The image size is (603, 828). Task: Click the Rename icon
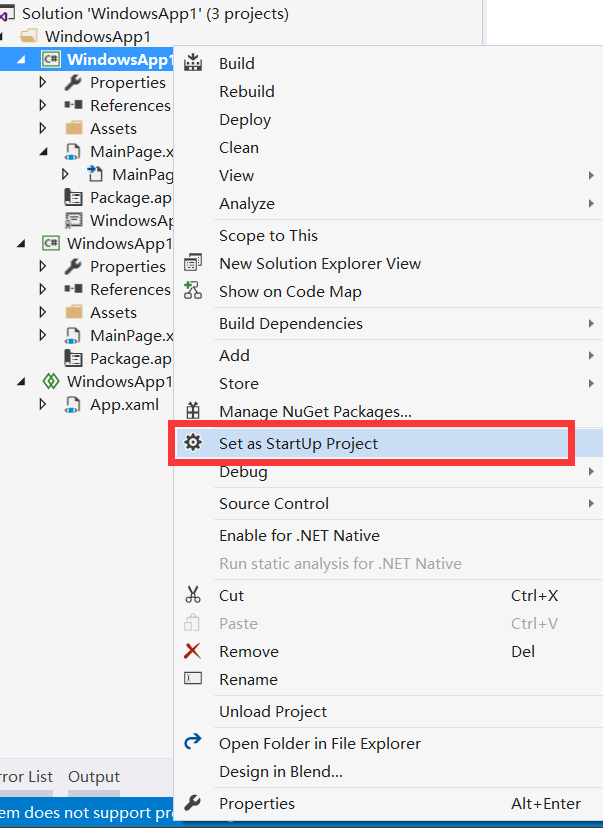[193, 679]
